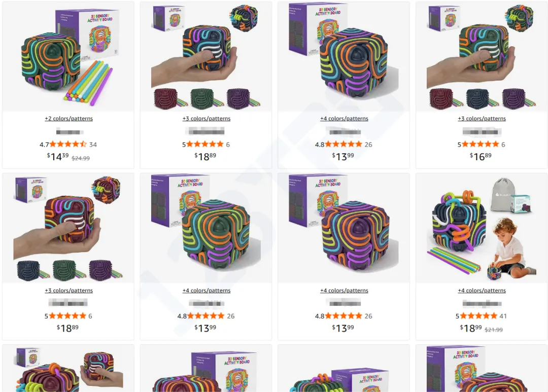Viewport: 548px width, 392px height.
Task: Click the +3 colors/patterns link in second row
Action: (69, 291)
